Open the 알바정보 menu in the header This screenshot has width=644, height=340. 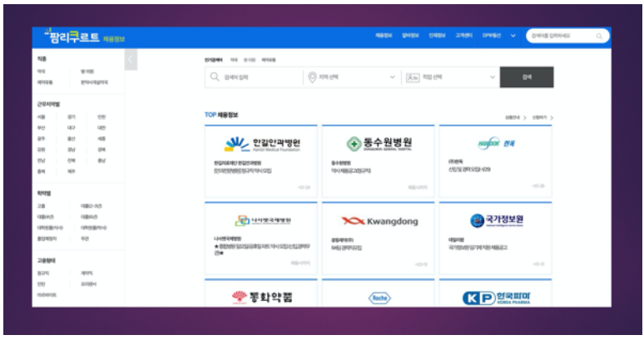pos(410,36)
